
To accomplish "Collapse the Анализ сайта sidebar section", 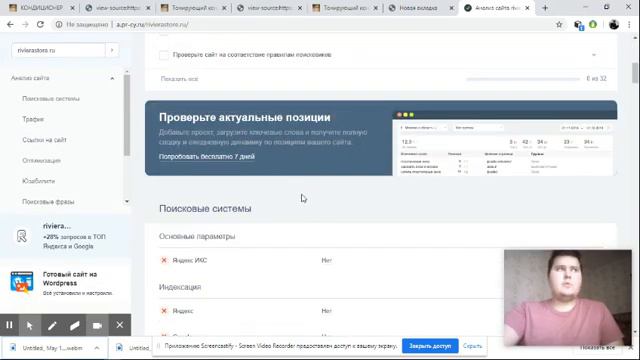I will click(x=112, y=78).
